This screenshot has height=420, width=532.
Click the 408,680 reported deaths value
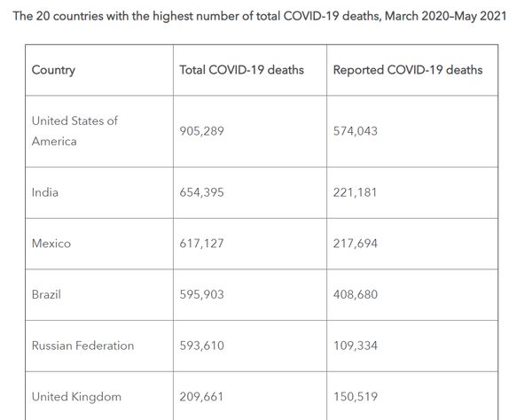(x=356, y=294)
